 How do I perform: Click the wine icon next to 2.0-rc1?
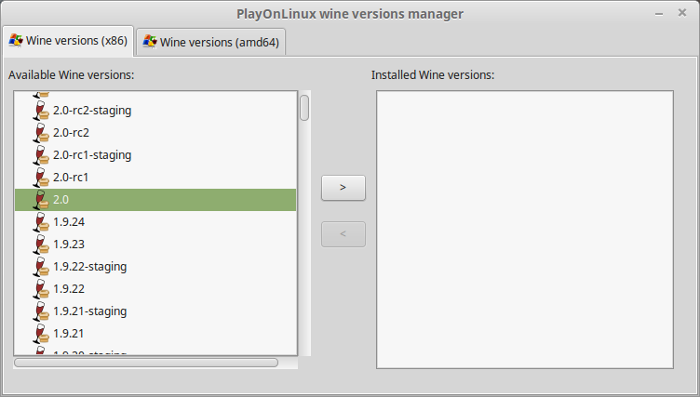41,177
